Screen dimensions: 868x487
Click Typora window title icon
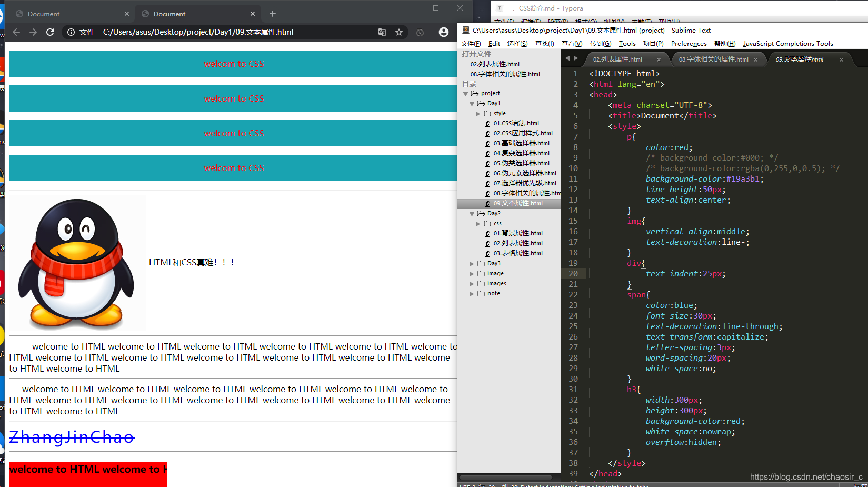[x=500, y=8]
